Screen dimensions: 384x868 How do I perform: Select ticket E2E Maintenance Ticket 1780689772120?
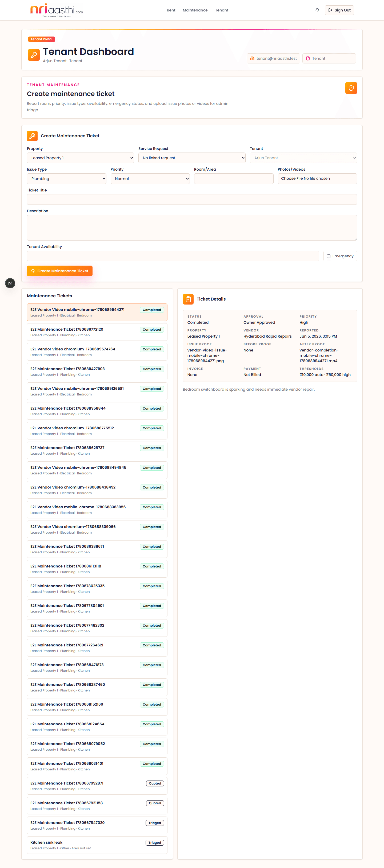pos(97,332)
